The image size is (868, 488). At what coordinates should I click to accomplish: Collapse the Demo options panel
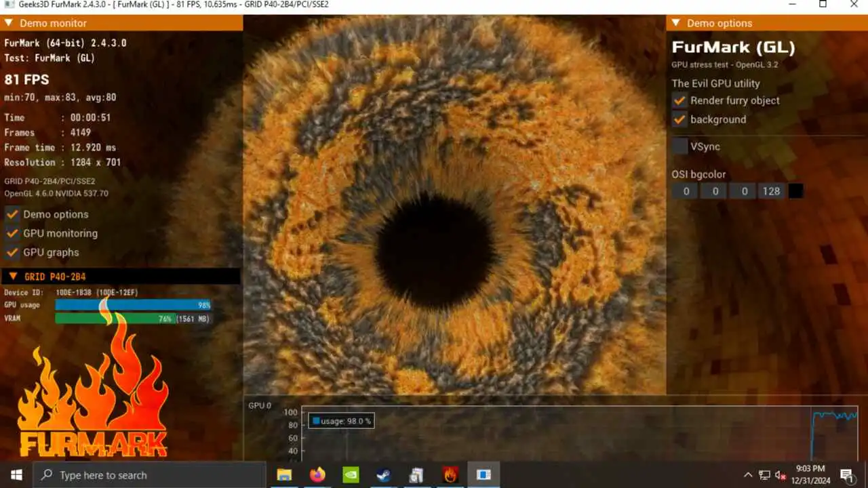tap(675, 22)
